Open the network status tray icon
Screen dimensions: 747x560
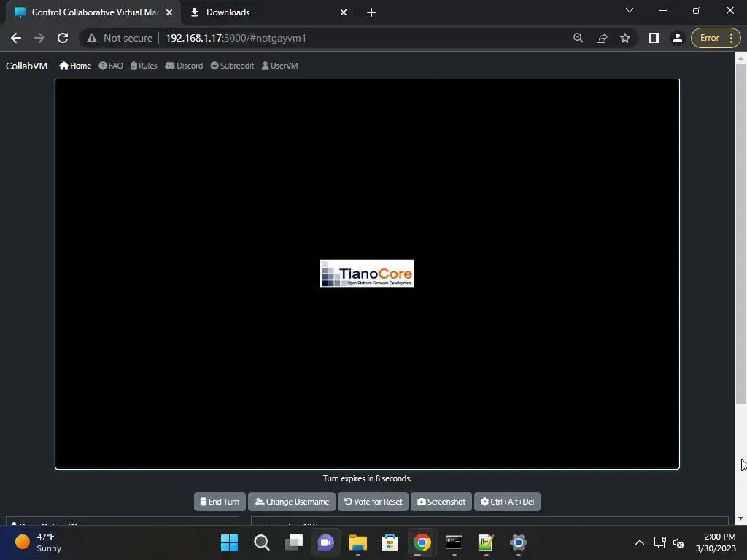pyautogui.click(x=659, y=542)
